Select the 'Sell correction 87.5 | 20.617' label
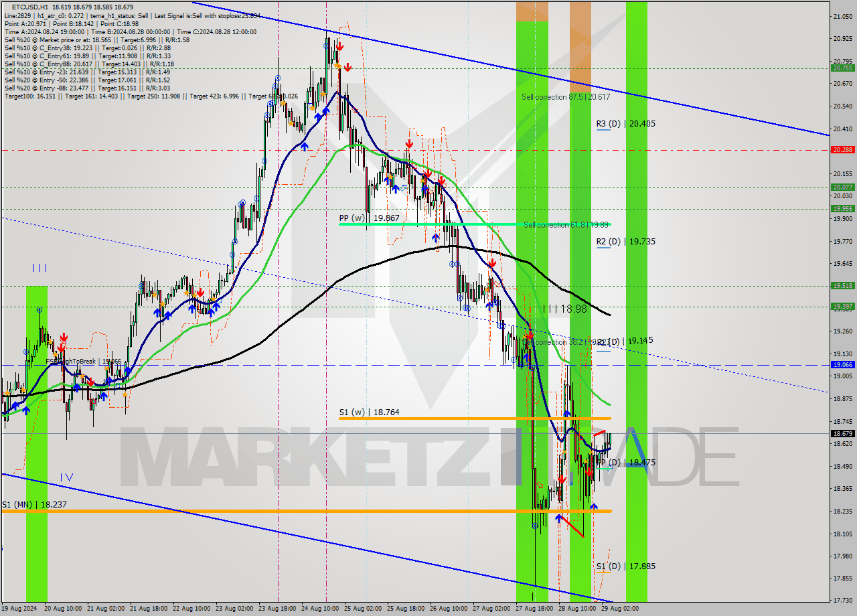This screenshot has height=616, width=857. pos(566,97)
